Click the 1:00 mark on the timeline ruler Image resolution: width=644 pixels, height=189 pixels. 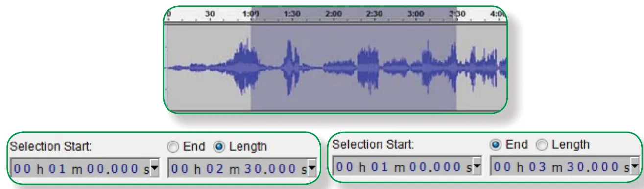251,14
